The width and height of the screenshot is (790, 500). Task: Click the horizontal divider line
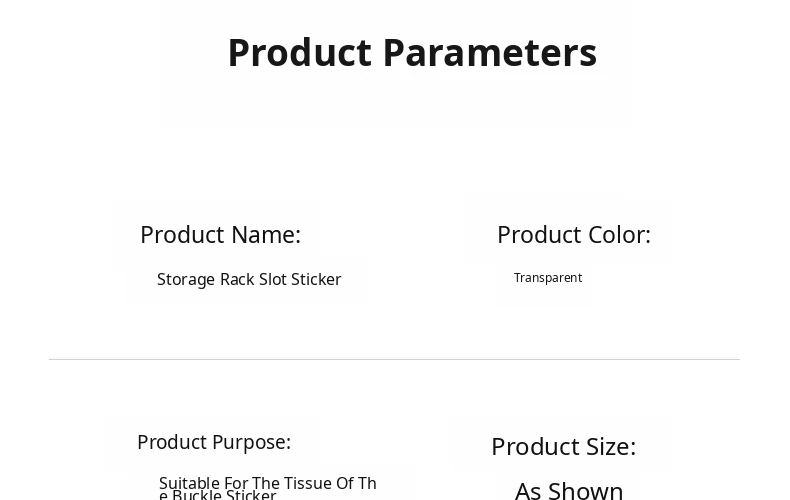click(394, 359)
